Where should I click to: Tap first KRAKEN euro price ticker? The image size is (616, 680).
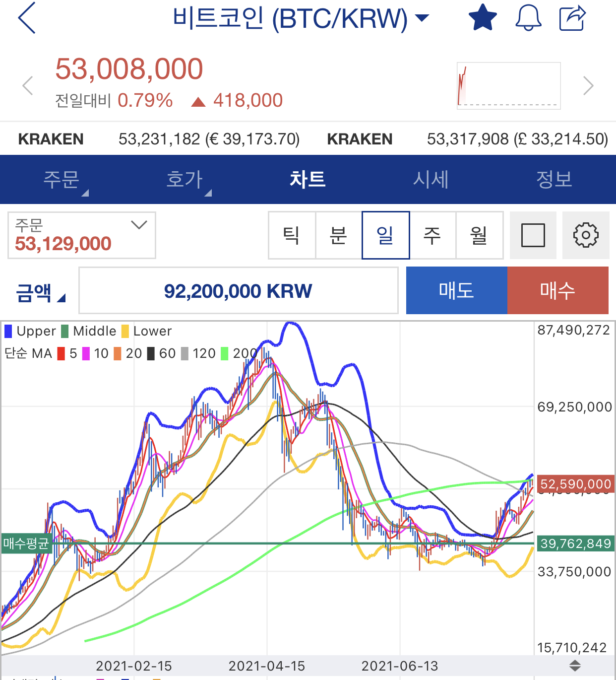[159, 139]
